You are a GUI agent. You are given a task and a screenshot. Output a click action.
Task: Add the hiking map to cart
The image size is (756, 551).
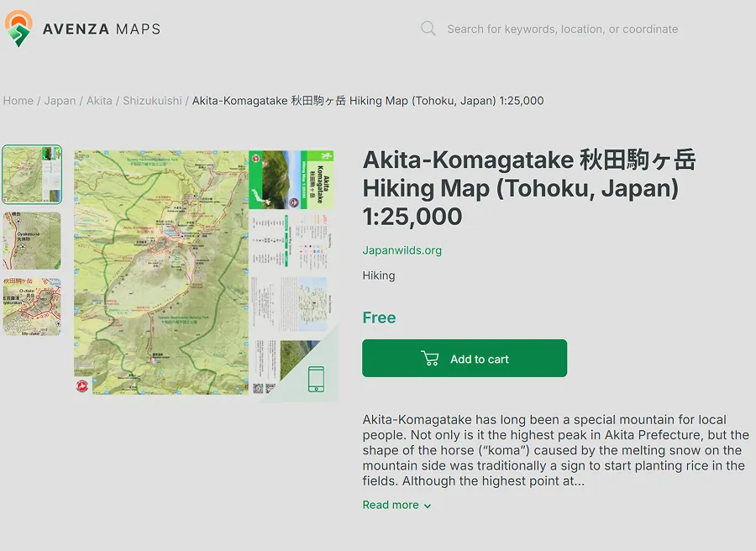pos(465,358)
